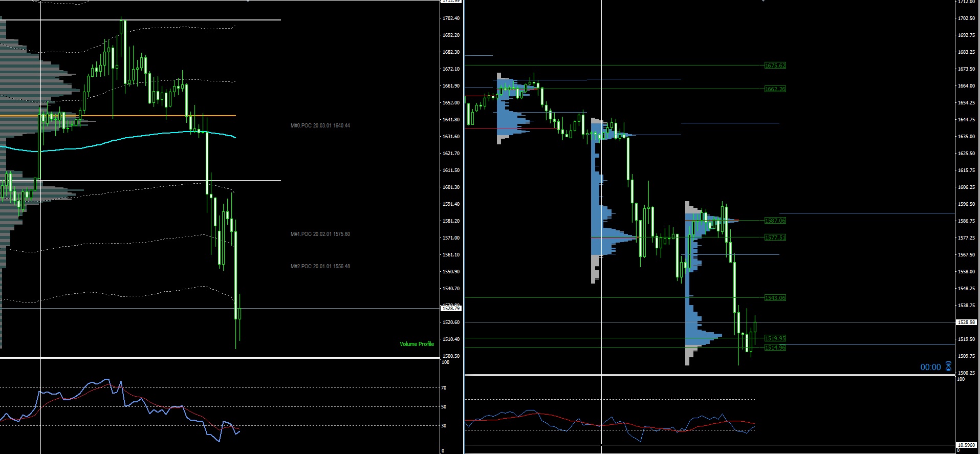
Task: Pick the 1519.95 level price tag
Action: [775, 338]
